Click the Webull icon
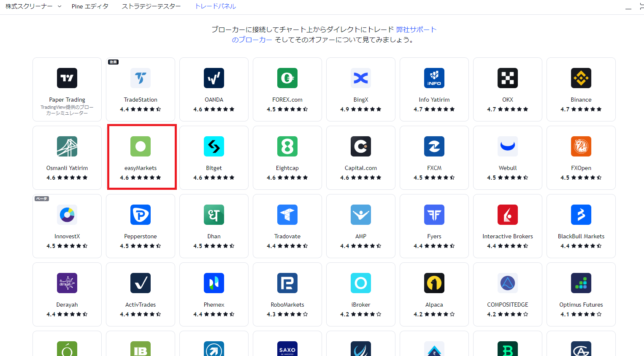The image size is (644, 356). pos(508,146)
